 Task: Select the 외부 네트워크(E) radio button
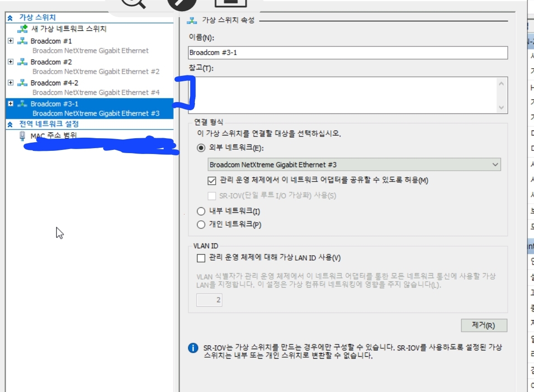(201, 148)
